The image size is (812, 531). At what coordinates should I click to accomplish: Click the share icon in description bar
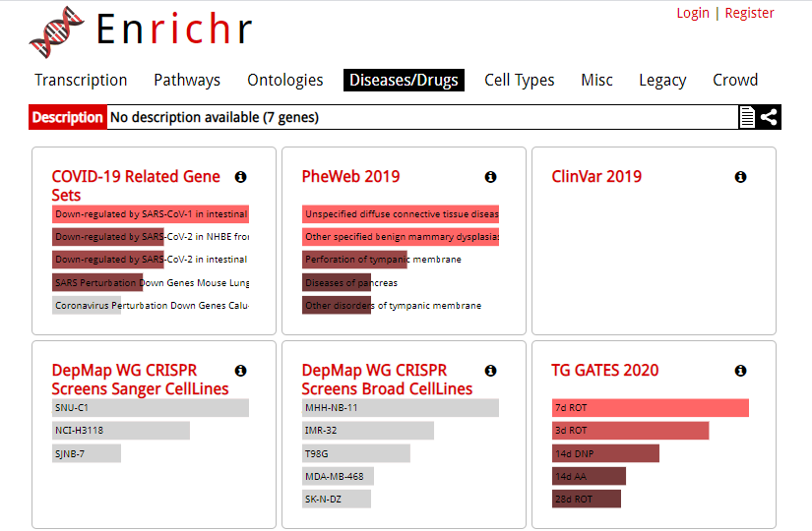pos(769,117)
